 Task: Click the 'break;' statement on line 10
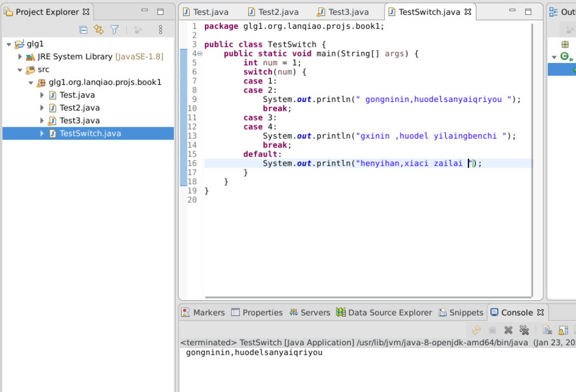(x=277, y=109)
